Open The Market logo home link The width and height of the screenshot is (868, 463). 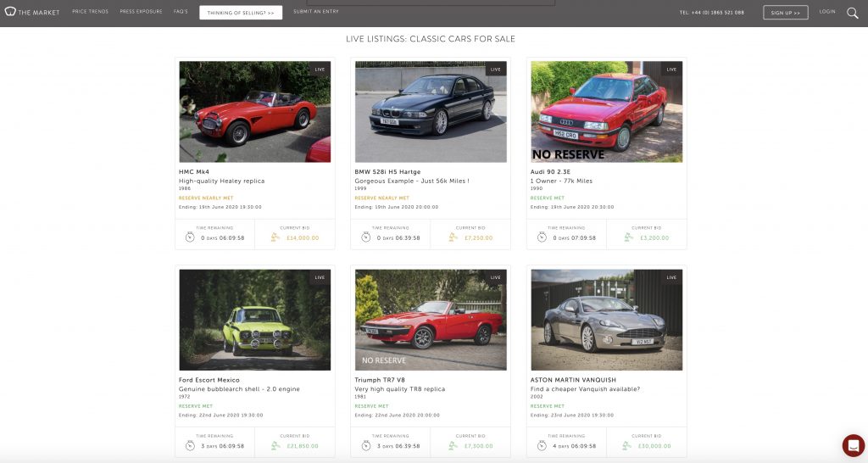point(31,12)
